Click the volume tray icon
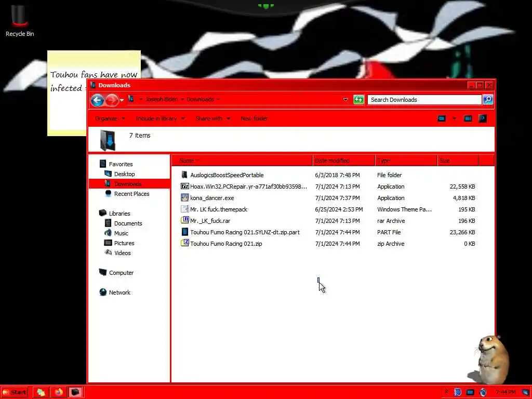 [x=483, y=392]
